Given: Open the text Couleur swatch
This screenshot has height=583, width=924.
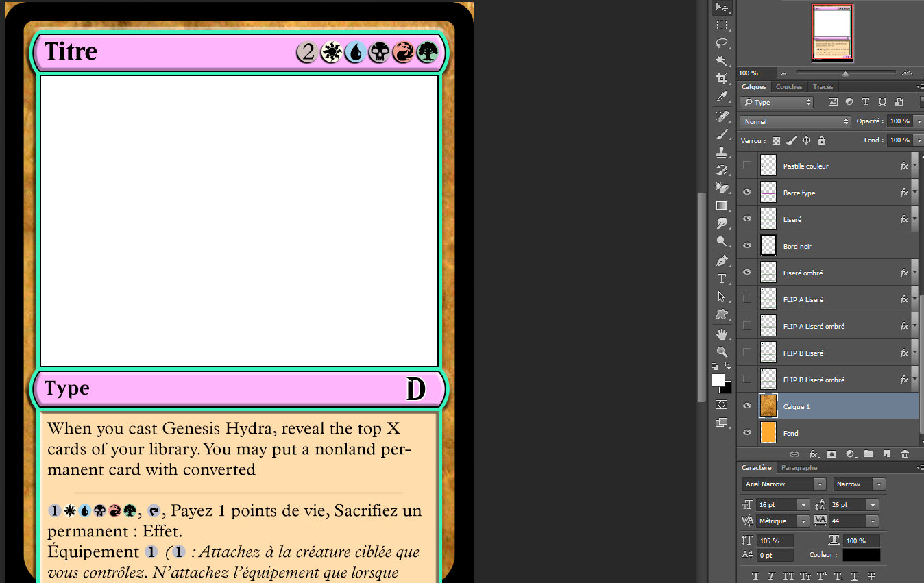Looking at the screenshot, I should pyautogui.click(x=862, y=555).
